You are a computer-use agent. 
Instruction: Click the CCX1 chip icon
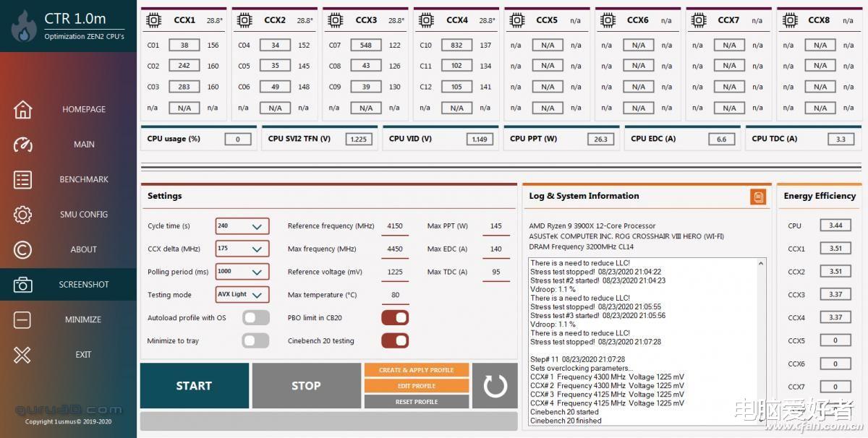click(153, 20)
